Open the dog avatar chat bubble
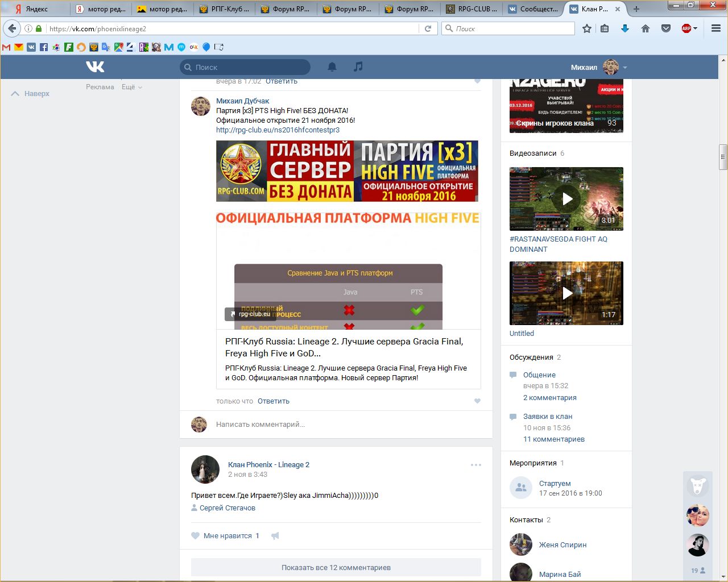This screenshot has width=728, height=582. point(698,487)
